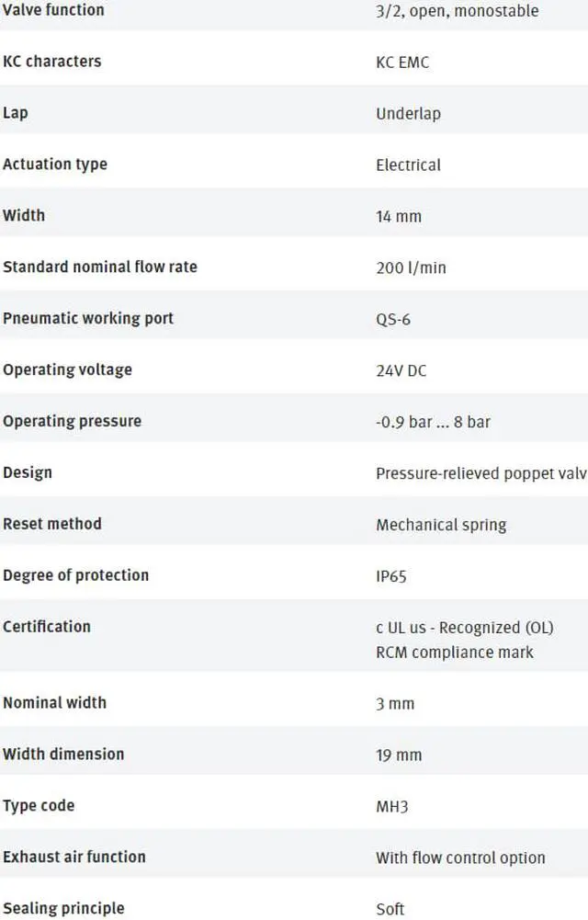Click the 'Pressure-relieved poppet valve' design text

tap(481, 473)
